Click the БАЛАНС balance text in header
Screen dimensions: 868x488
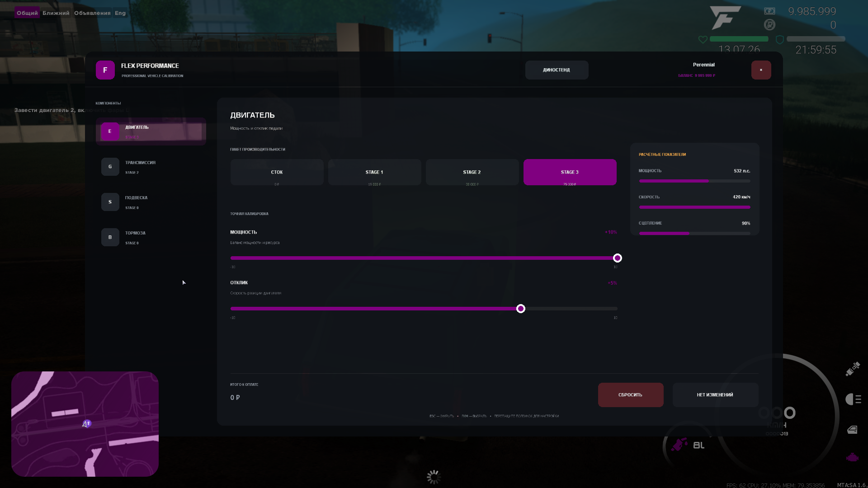click(x=696, y=75)
